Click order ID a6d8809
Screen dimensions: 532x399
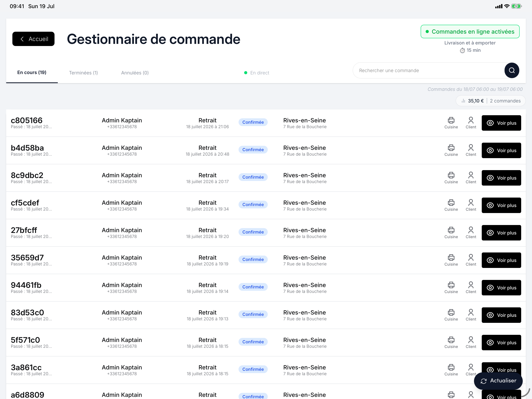tap(27, 395)
